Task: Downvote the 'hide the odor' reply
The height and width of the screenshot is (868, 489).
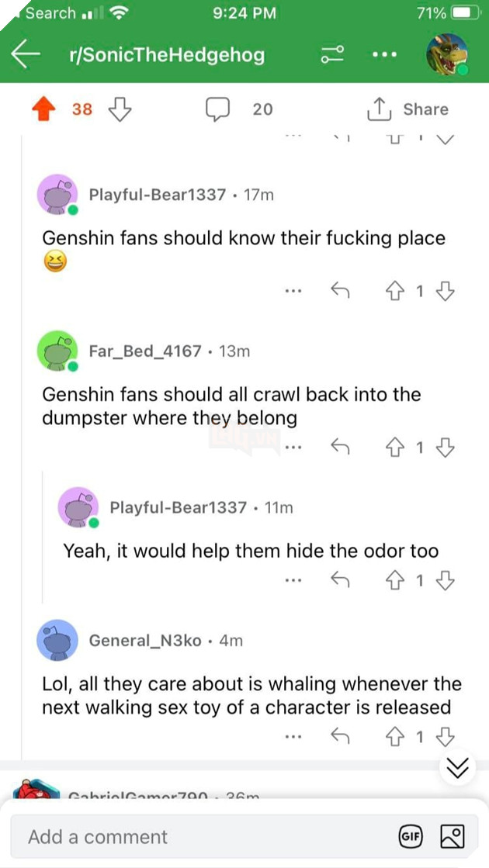Action: tap(445, 579)
